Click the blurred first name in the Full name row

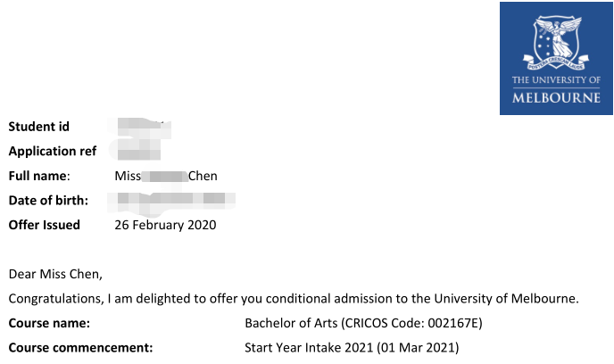tap(164, 176)
